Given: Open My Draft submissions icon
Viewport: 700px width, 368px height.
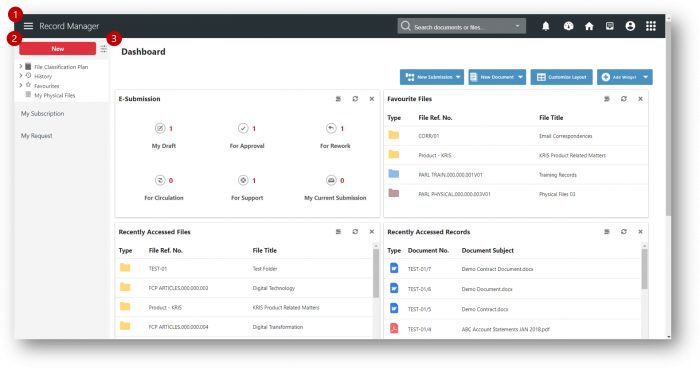Looking at the screenshot, I should [x=160, y=128].
